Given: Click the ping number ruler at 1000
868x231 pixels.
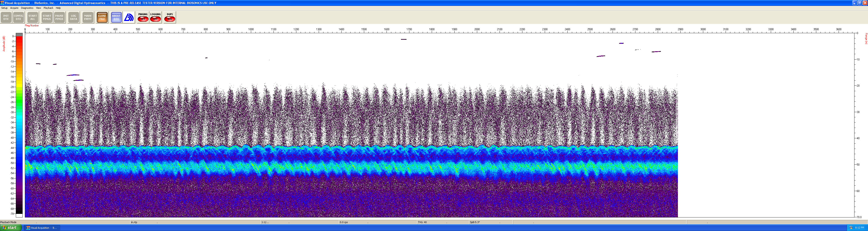Looking at the screenshot, I should [251, 30].
